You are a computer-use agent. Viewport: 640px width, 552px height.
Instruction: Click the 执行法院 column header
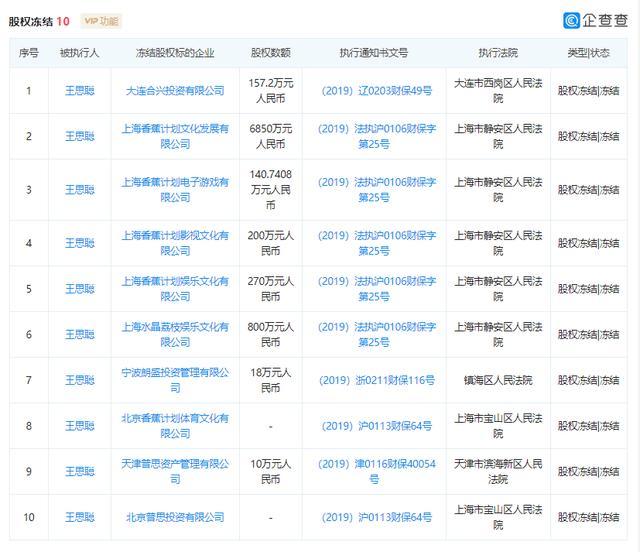(x=498, y=53)
